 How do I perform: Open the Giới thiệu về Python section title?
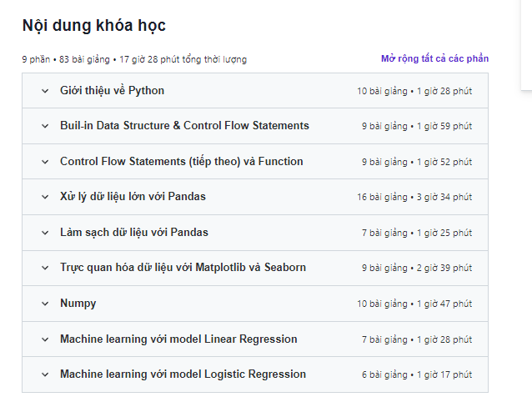tap(112, 91)
